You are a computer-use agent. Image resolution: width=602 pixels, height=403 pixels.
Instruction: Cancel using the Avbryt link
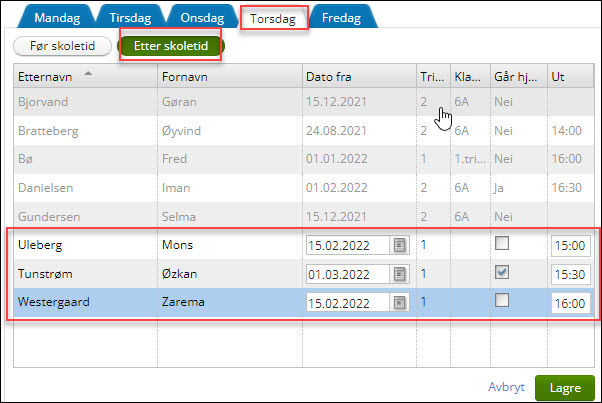click(506, 387)
